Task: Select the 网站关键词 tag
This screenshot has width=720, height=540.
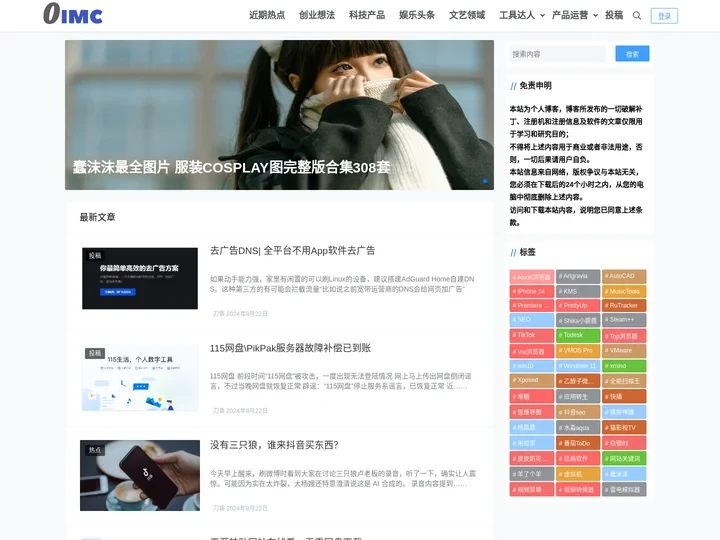Action: (x=624, y=458)
